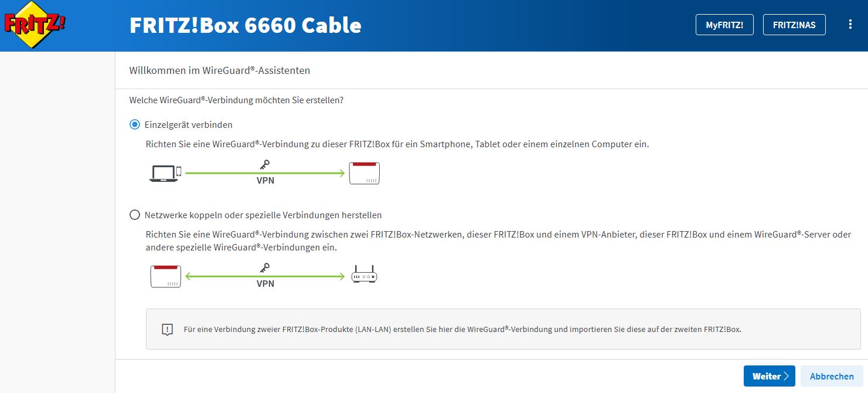Click the laptop and smartphone device icon
868x393 pixels.
point(165,174)
